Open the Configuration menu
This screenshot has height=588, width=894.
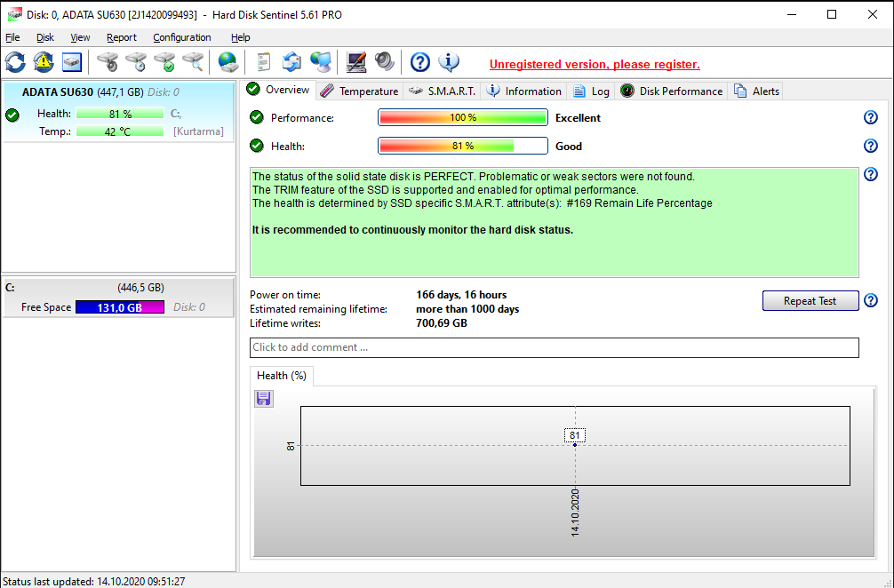pyautogui.click(x=182, y=37)
